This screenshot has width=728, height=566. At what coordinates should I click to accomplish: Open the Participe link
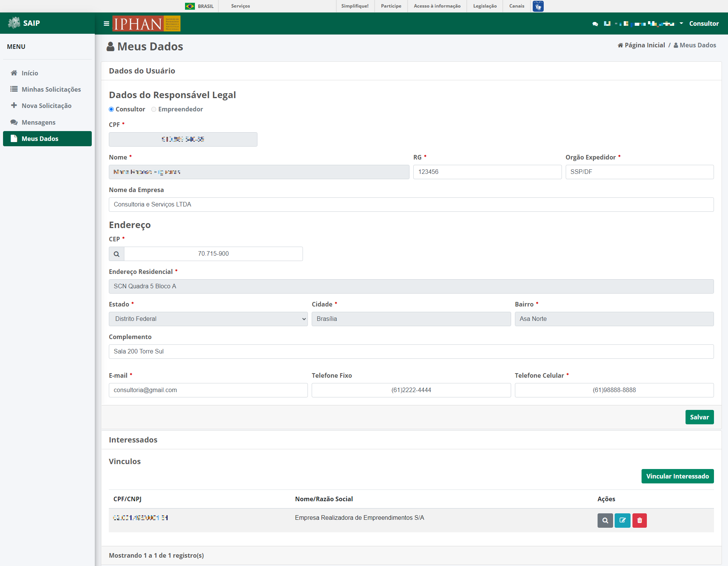[x=391, y=6]
